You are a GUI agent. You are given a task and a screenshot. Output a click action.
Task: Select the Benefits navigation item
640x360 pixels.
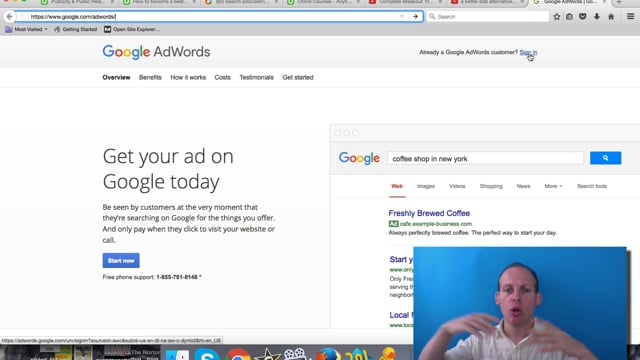pyautogui.click(x=150, y=78)
